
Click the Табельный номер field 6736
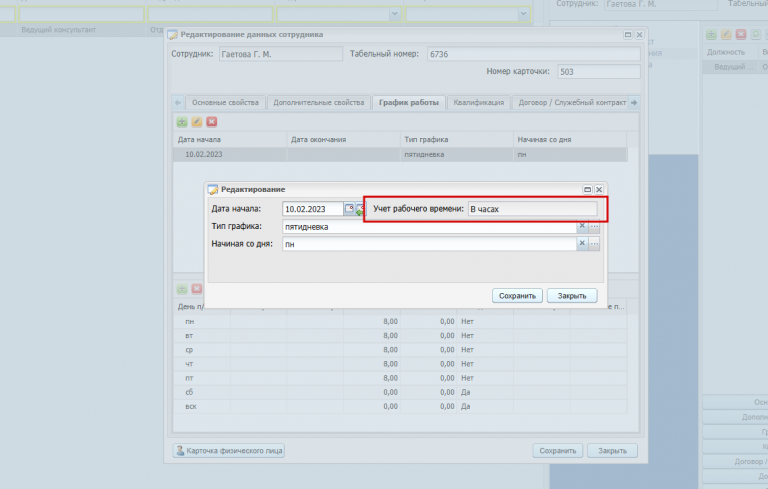pos(533,54)
